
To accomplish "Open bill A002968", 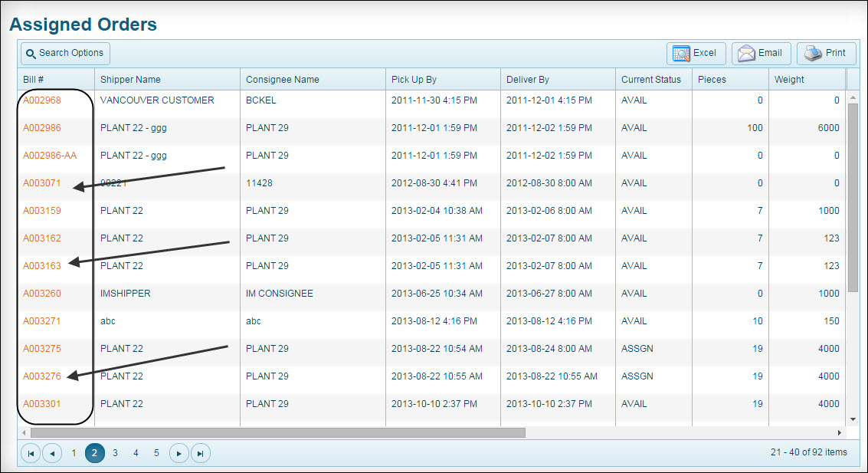I will tap(42, 100).
